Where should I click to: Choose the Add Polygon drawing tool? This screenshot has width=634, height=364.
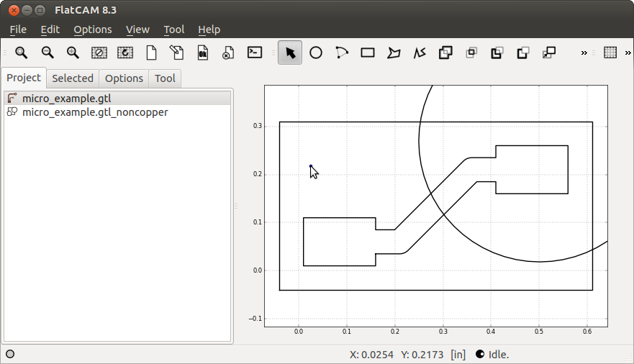(394, 53)
